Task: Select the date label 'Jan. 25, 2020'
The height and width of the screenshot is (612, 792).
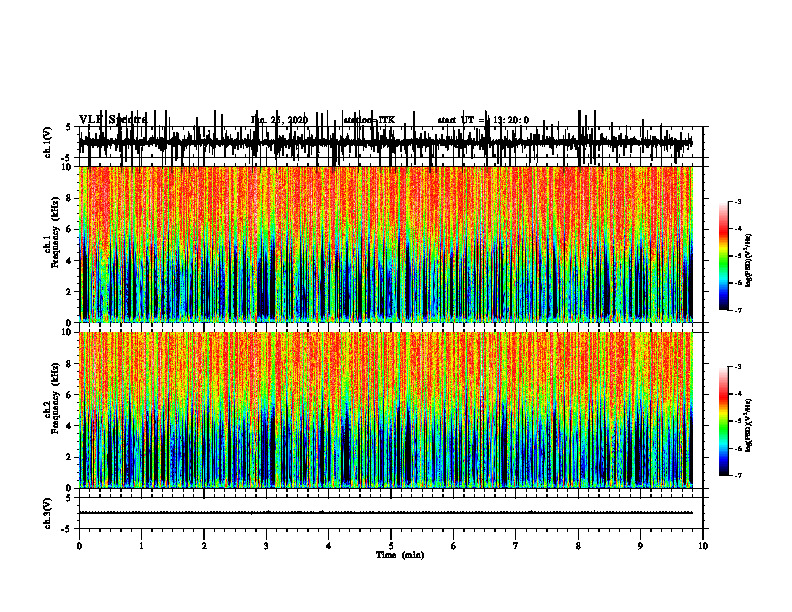Action: pos(279,120)
